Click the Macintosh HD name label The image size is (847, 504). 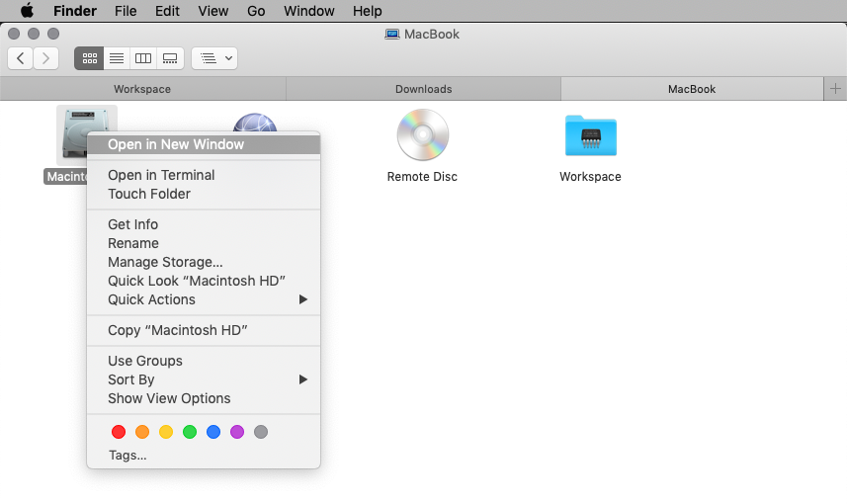click(65, 177)
